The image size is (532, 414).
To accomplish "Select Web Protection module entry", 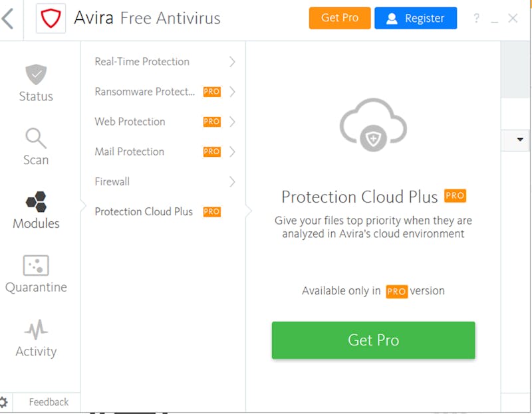I will click(x=163, y=122).
